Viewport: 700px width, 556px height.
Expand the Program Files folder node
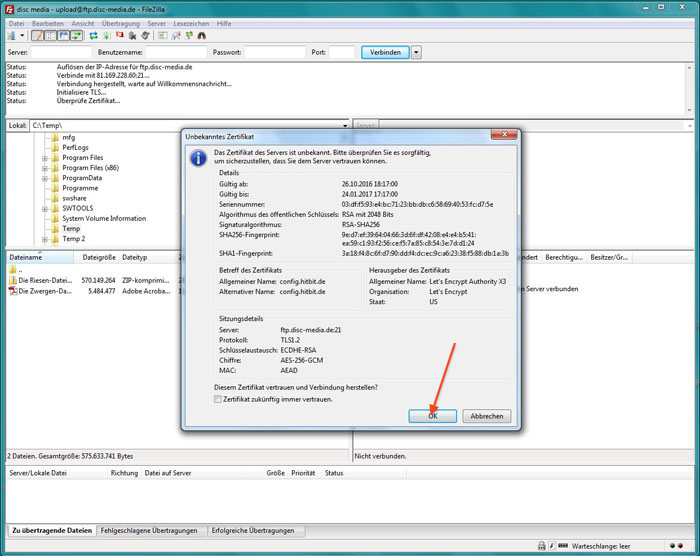(44, 158)
